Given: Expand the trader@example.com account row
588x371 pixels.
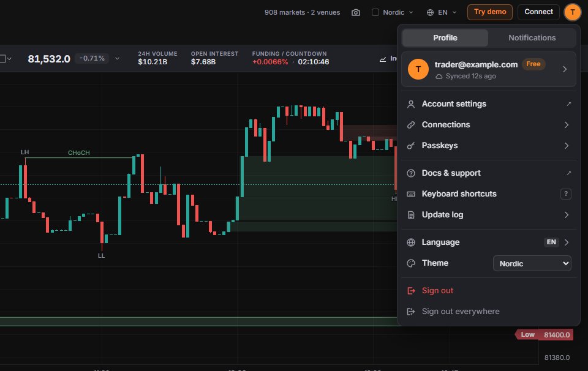Looking at the screenshot, I should point(489,69).
